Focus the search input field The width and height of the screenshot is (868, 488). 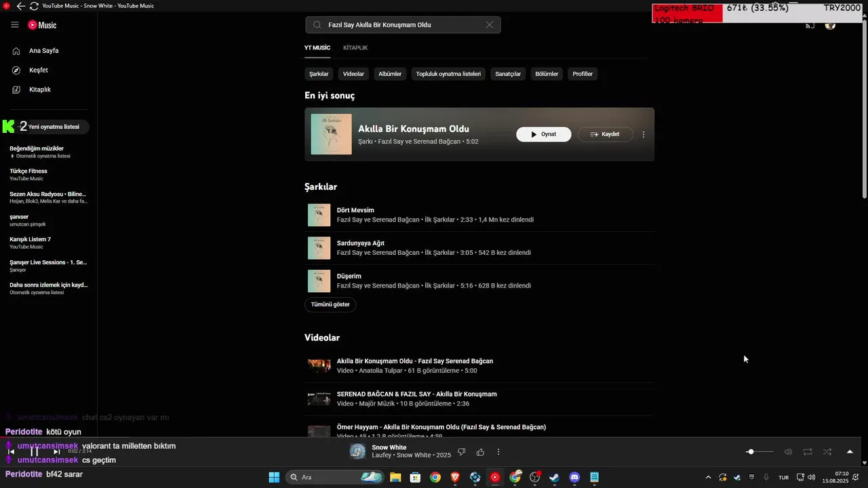click(x=403, y=25)
